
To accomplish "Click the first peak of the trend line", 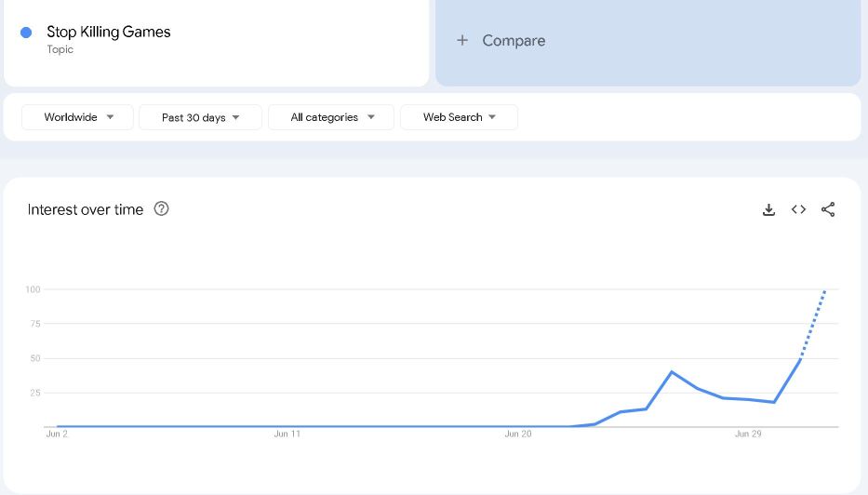I will 672,372.
